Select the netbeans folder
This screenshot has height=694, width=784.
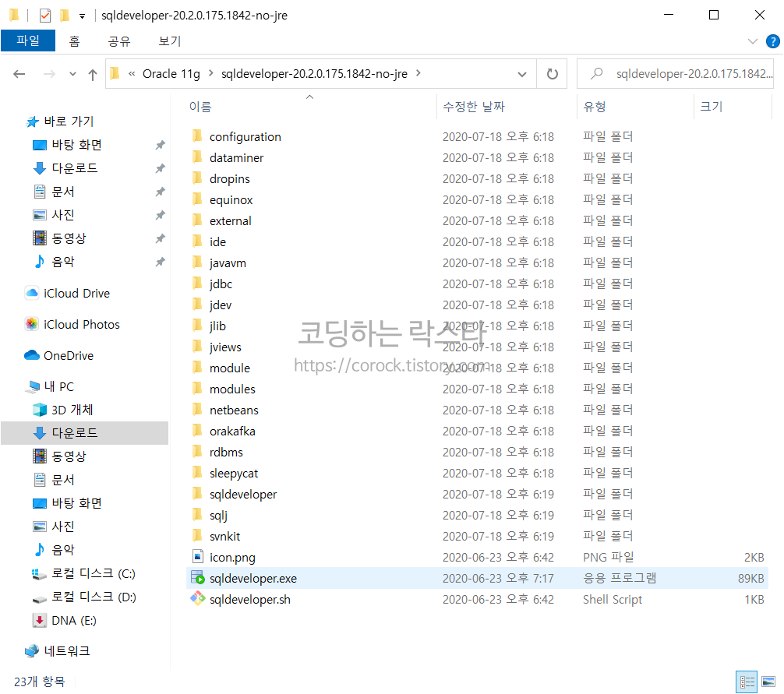pos(234,410)
